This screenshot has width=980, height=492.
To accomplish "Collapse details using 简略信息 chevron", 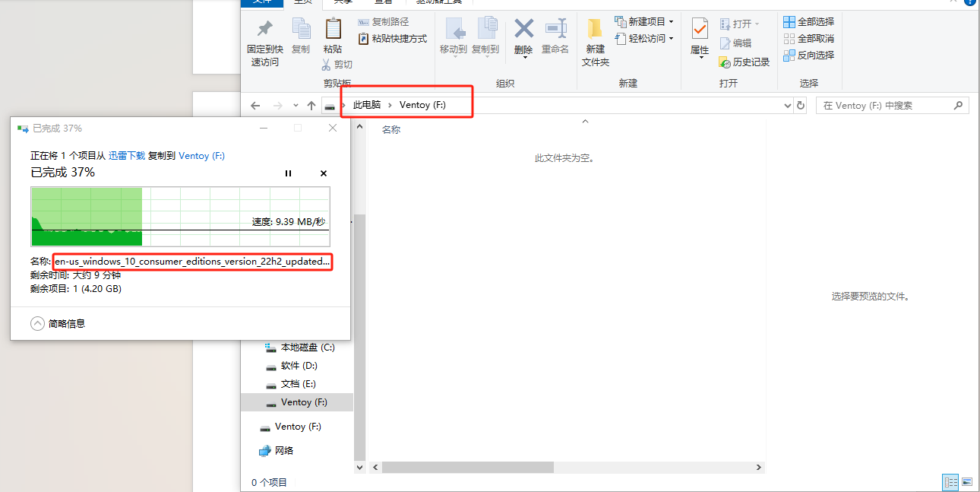I will pos(38,323).
